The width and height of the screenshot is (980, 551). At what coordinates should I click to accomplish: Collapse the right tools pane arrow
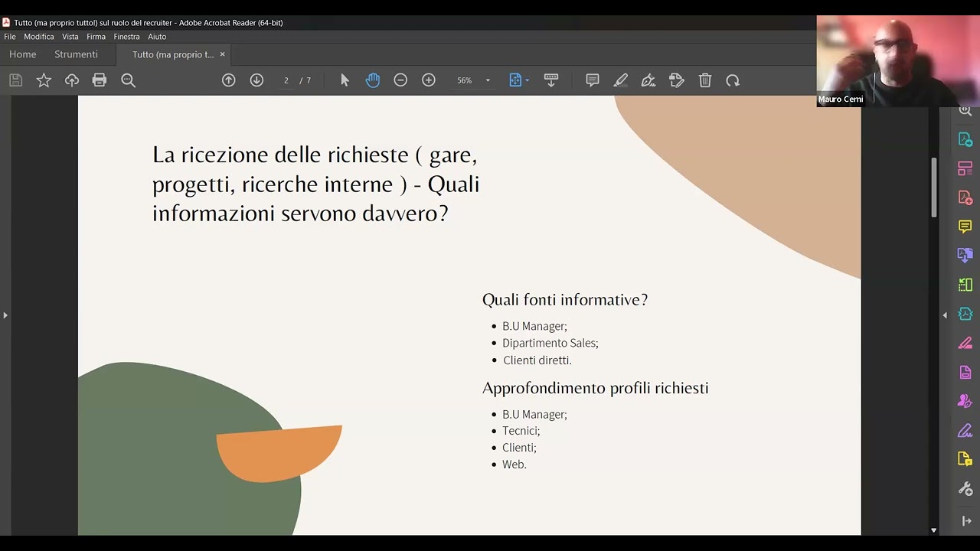click(945, 315)
